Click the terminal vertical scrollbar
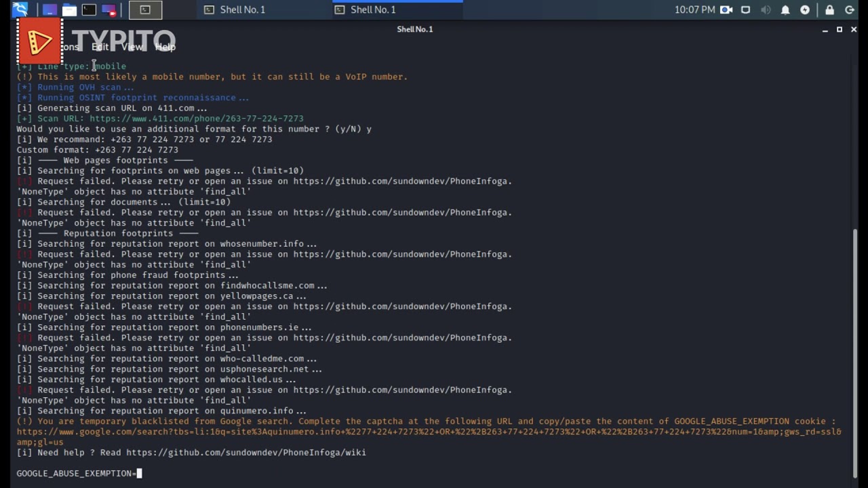868x488 pixels. 854,352
